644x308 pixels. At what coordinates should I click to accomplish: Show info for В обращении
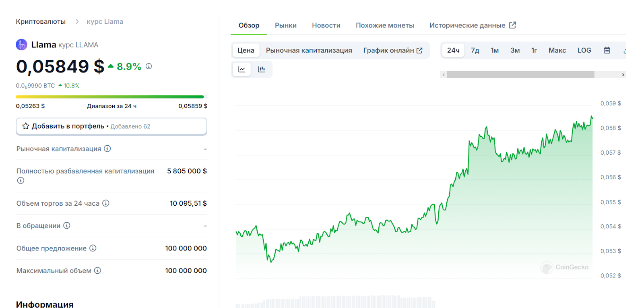[x=67, y=225]
